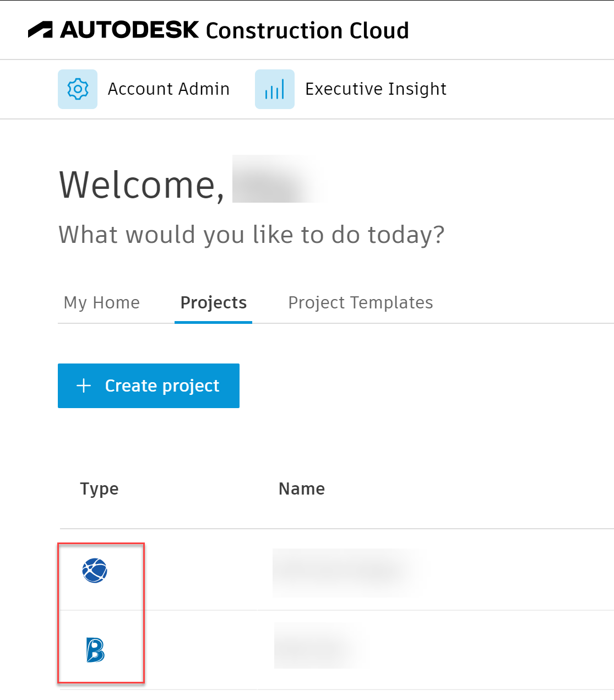The image size is (614, 700).
Task: Open the Project Templates tab
Action: 361,303
